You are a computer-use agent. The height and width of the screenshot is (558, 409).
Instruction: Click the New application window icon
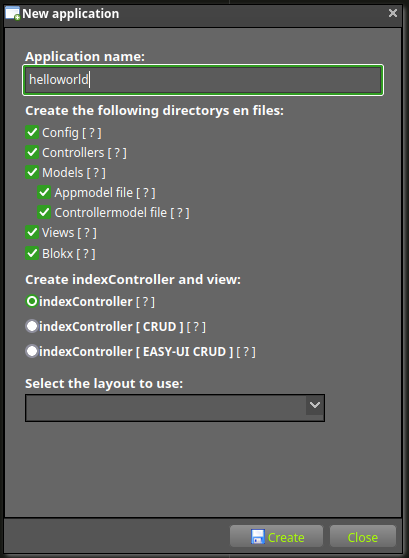tap(12, 14)
